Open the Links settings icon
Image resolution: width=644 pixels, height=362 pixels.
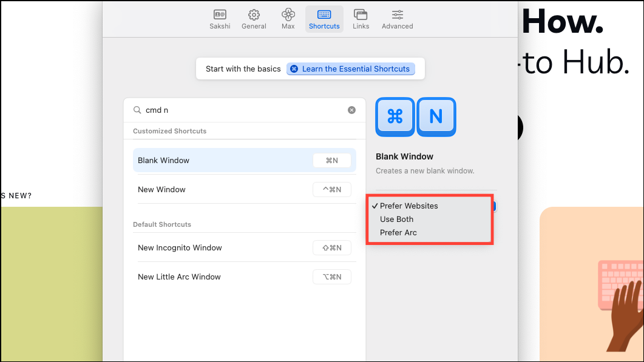pos(361,18)
